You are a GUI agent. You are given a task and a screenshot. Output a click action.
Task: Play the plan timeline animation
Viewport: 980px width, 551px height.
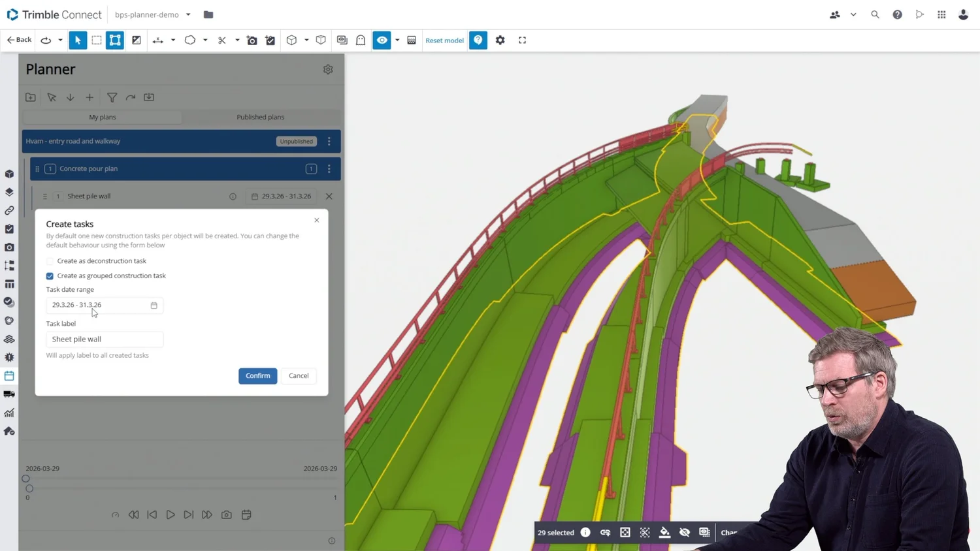[171, 515]
